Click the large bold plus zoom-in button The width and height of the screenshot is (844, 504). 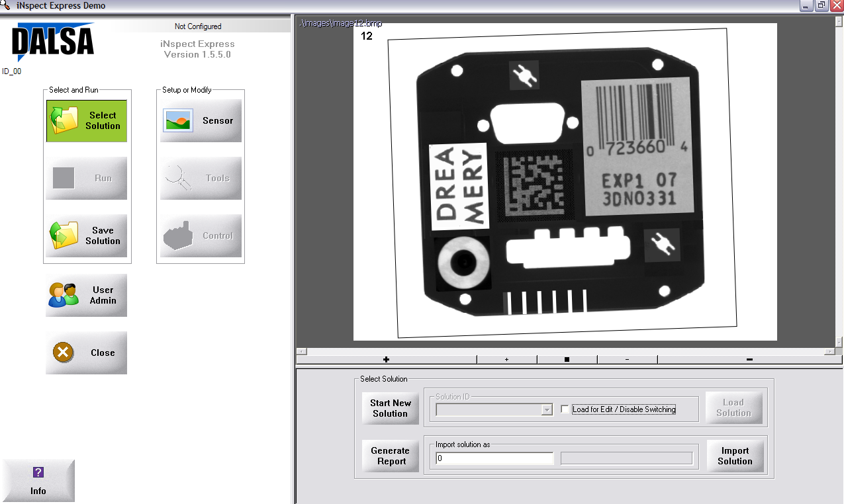[x=386, y=360]
